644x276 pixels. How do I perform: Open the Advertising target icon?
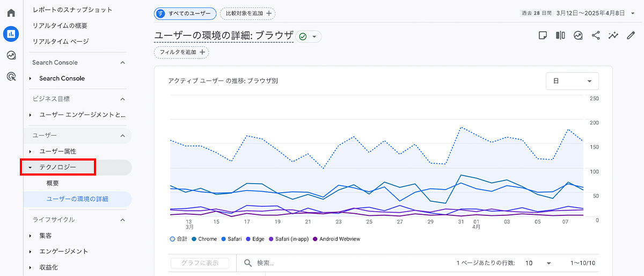point(11,77)
